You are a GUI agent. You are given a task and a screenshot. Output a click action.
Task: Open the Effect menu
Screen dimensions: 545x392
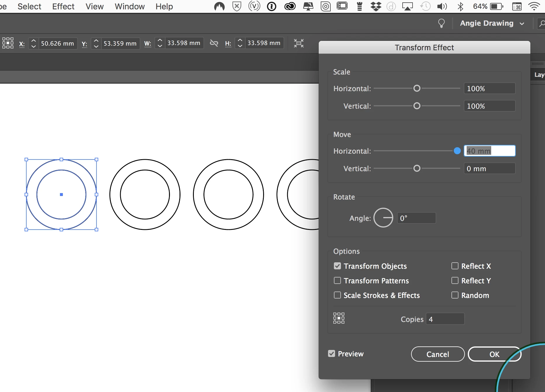[63, 6]
